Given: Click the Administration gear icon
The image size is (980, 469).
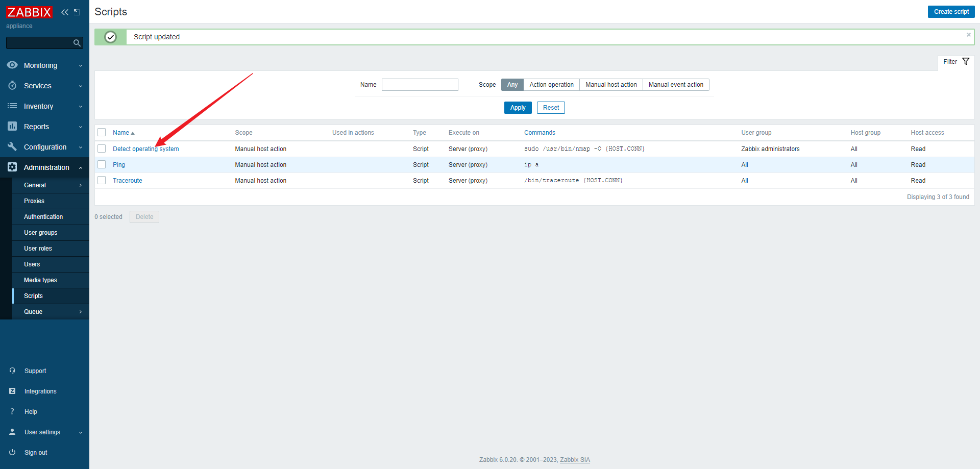Looking at the screenshot, I should [12, 167].
